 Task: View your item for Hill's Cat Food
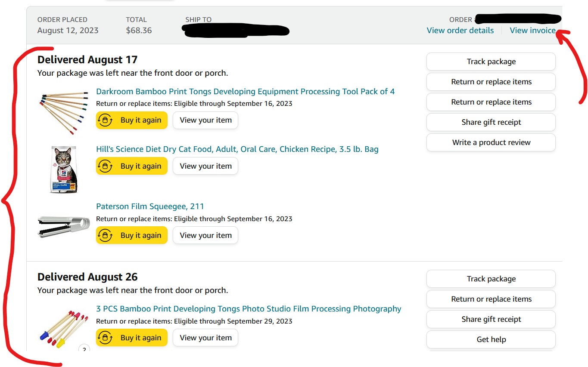[x=205, y=166]
